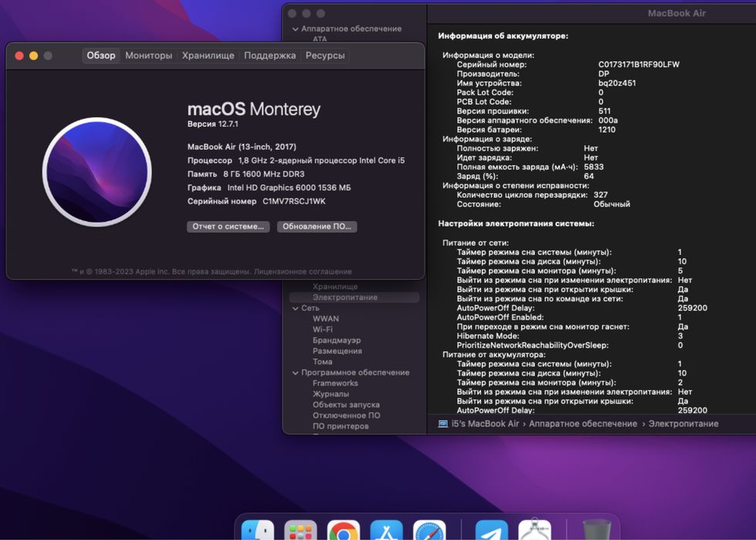Select Тома in the sidebar
This screenshot has height=540, width=756.
click(323, 362)
